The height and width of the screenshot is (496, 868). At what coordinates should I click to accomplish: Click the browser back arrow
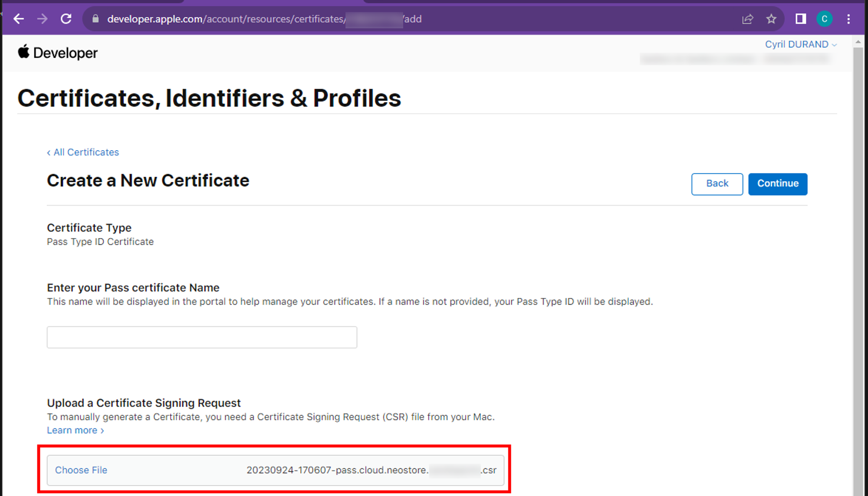click(x=18, y=19)
